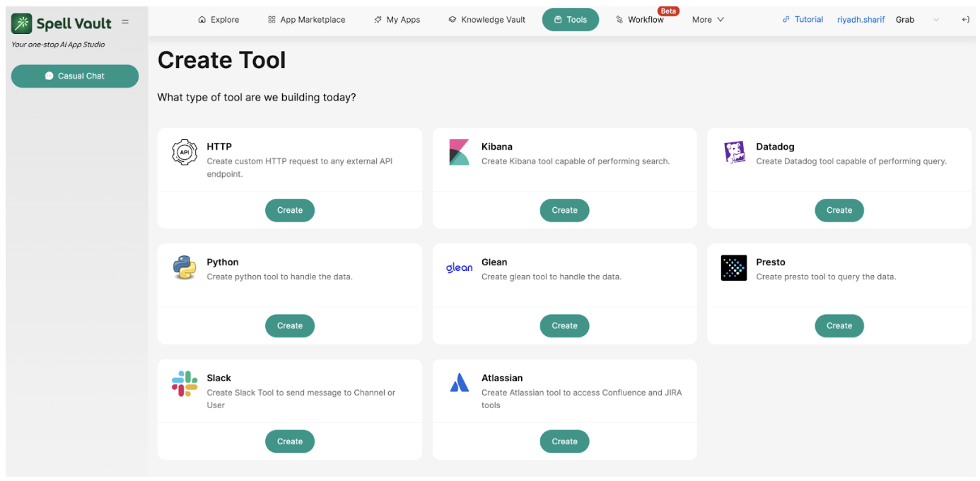Click the Presto logo icon
This screenshot has height=481, width=980.
(x=734, y=268)
